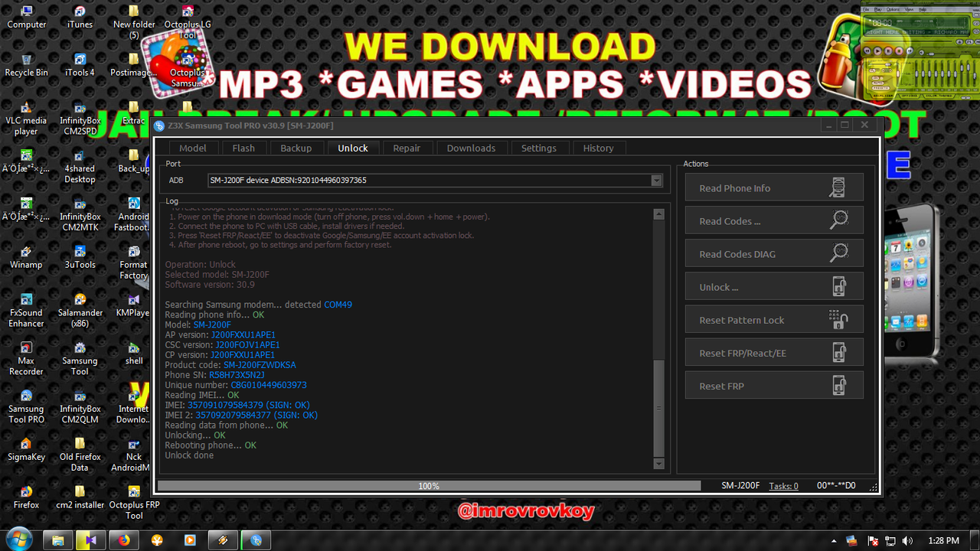Open the Settings tab

(x=539, y=148)
